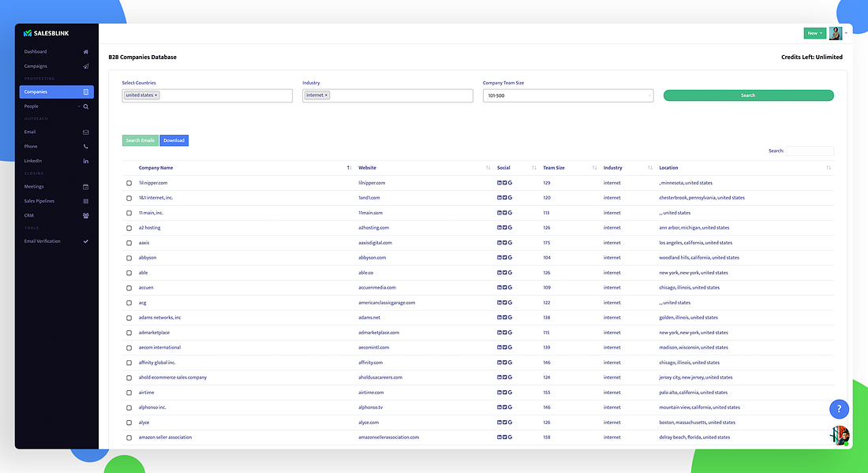Click the blue Download button
The image size is (868, 473).
(174, 140)
